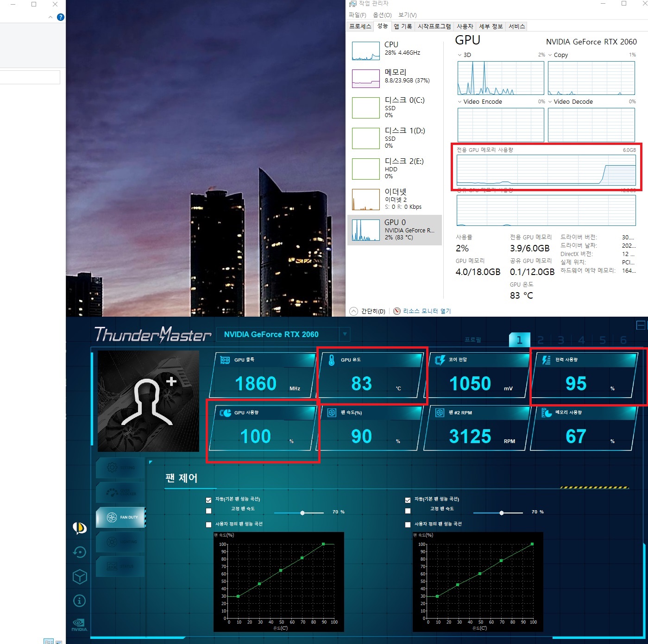This screenshot has height=644, width=648.
Task: Open the Over Clocker section
Action: coord(120,492)
